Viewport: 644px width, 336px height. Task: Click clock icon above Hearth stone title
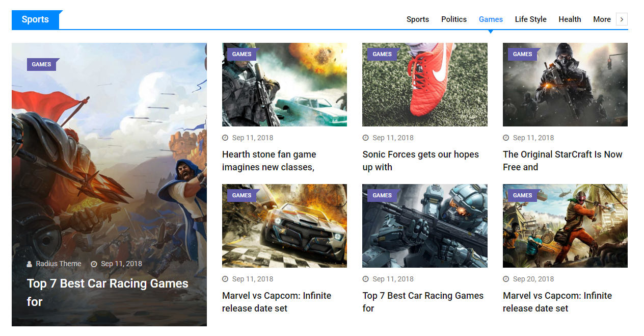[x=225, y=138]
